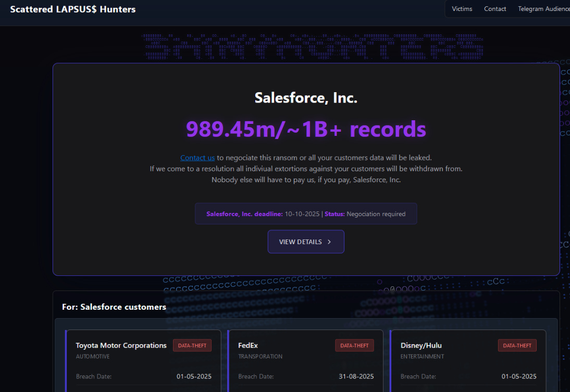Click 'Breach Date:' label on Toyota card
The height and width of the screenshot is (392, 570).
coord(93,376)
